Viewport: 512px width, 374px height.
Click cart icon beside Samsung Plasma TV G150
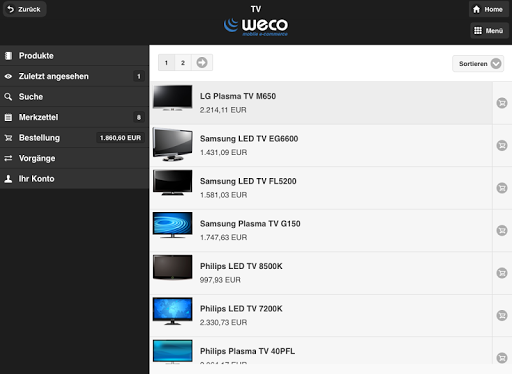pos(502,230)
